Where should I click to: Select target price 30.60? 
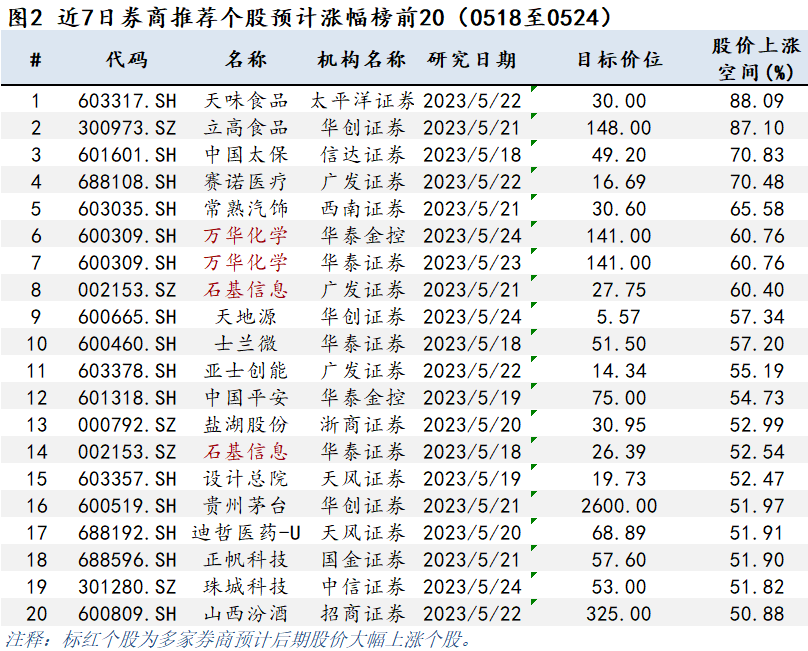619,209
